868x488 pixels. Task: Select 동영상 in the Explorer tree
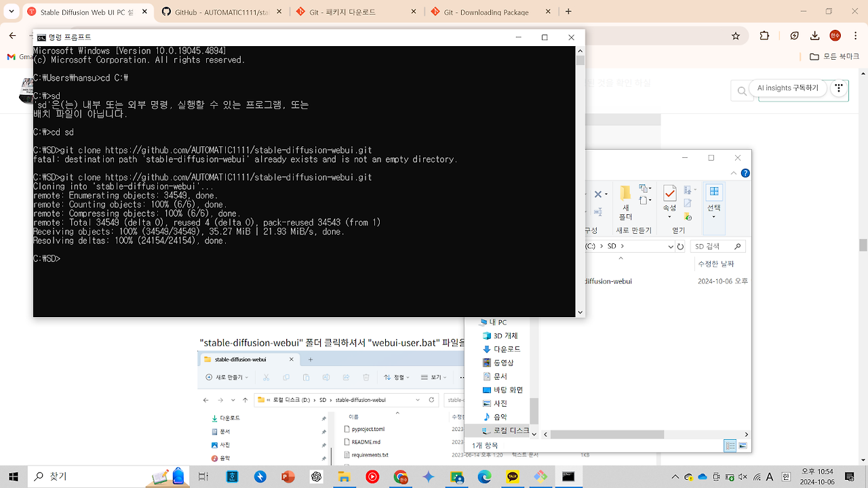coord(498,363)
